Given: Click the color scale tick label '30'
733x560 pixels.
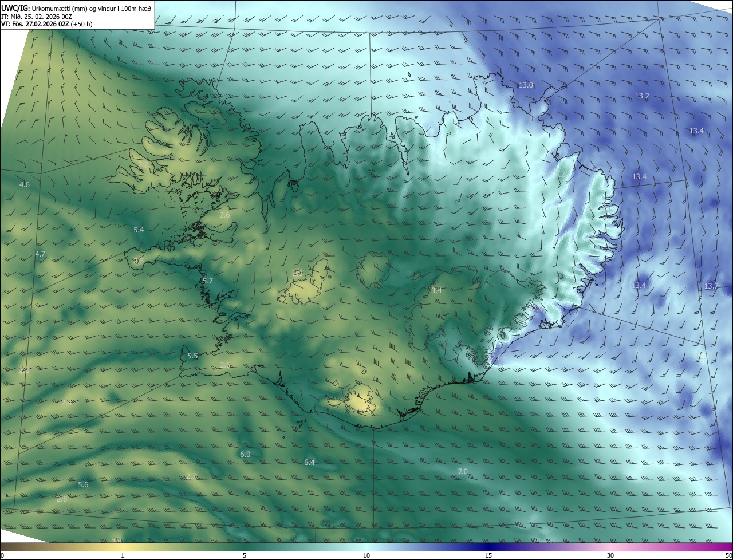Looking at the screenshot, I should pyautogui.click(x=610, y=555).
